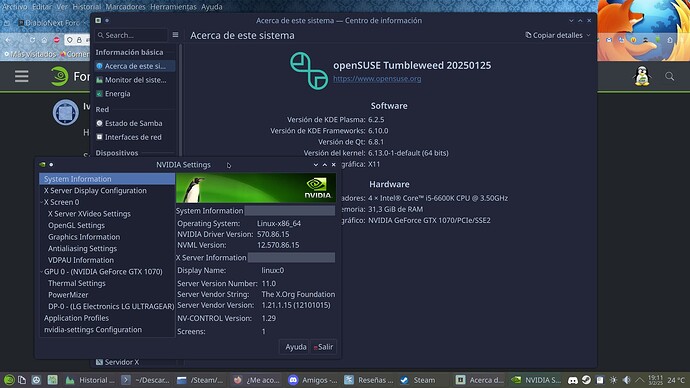Open the KDE application launcher in taskbar
Image resolution: width=690 pixels, height=388 pixels.
pyautogui.click(x=9, y=380)
